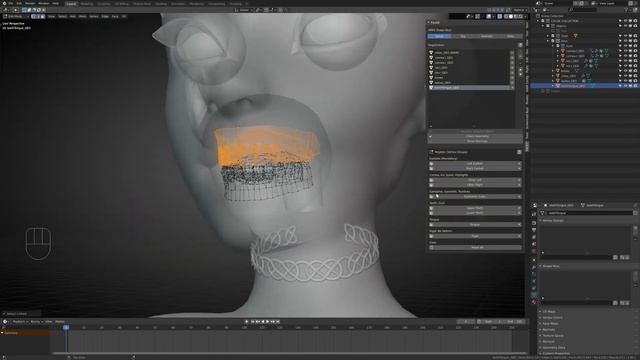The height and width of the screenshot is (360, 640).
Task: Open the Faceit Rig tab
Action: tap(463, 36)
